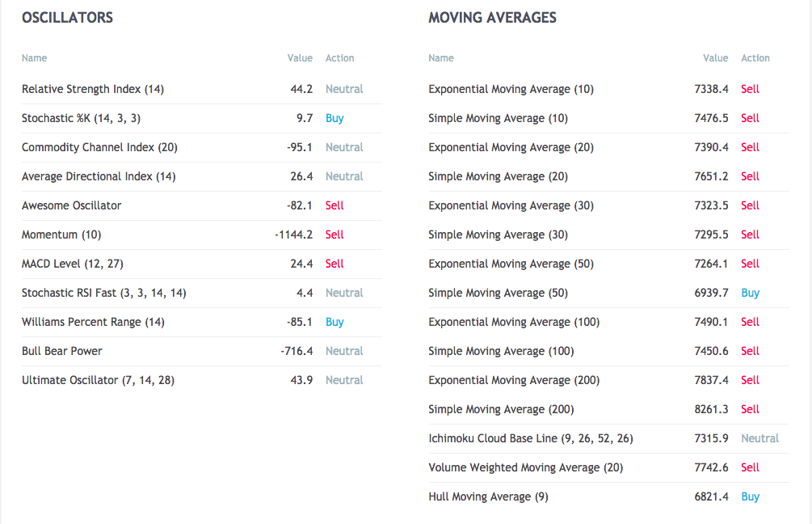This screenshot has height=524, width=812.
Task: Click the Hull Moving Average value 6821.4
Action: click(711, 497)
